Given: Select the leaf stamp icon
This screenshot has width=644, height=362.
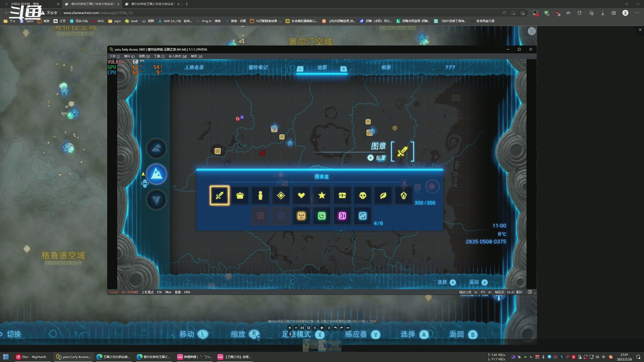Looking at the screenshot, I should coord(383,195).
